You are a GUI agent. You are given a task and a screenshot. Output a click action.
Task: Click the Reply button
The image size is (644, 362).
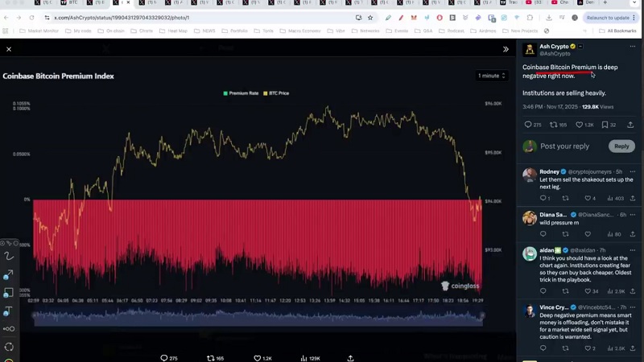point(621,146)
